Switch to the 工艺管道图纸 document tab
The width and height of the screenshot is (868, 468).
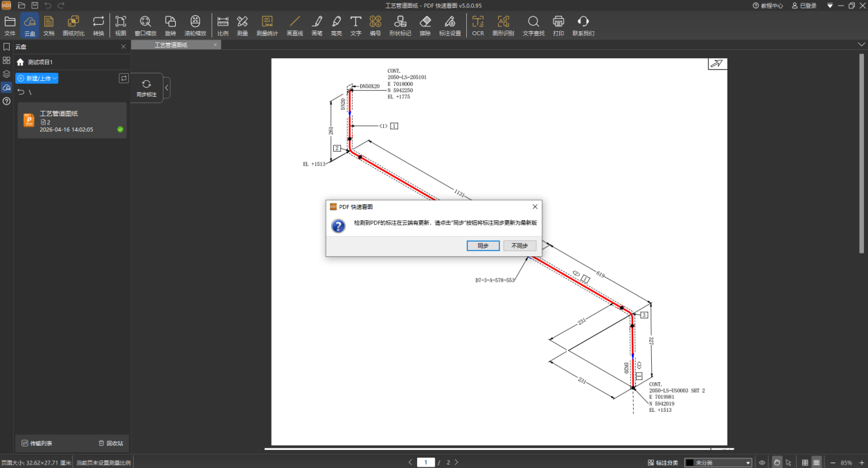pos(170,45)
